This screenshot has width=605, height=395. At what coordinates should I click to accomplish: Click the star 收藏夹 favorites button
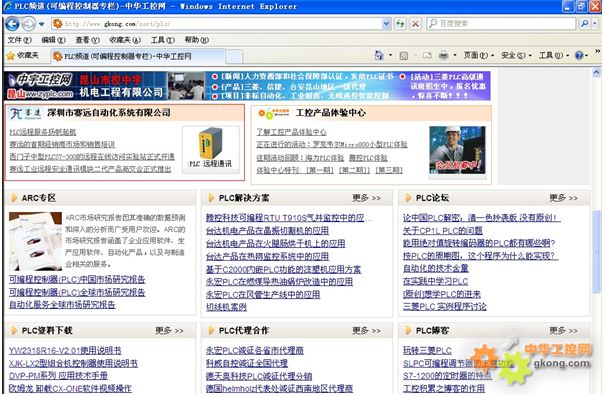tap(23, 56)
